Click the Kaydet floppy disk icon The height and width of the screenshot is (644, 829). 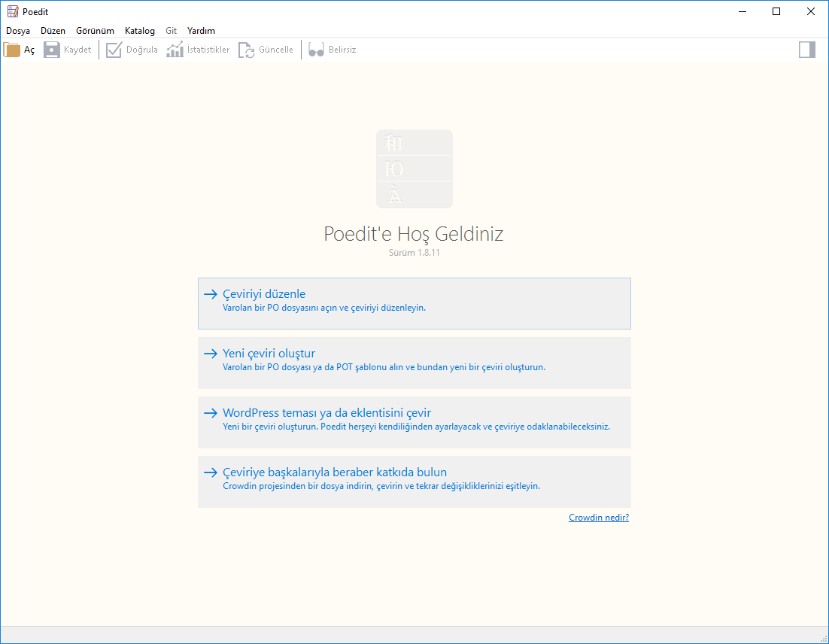pyautogui.click(x=51, y=50)
